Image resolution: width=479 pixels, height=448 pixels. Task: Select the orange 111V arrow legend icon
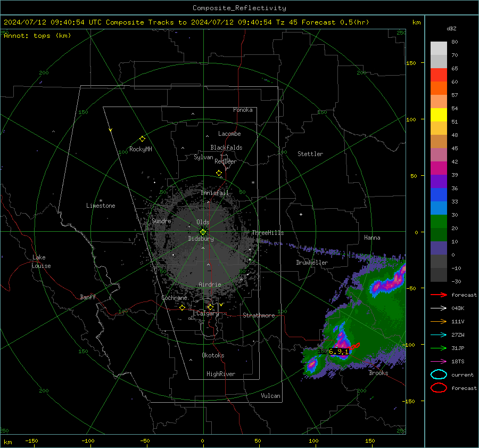point(439,321)
